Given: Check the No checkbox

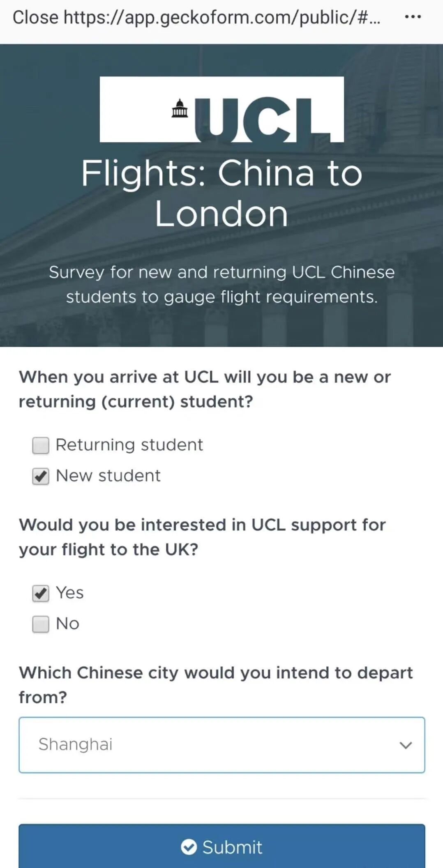Looking at the screenshot, I should coord(41,624).
